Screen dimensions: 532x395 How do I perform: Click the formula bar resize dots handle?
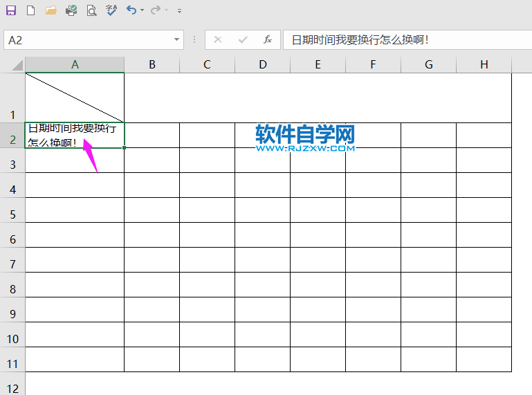pos(194,39)
